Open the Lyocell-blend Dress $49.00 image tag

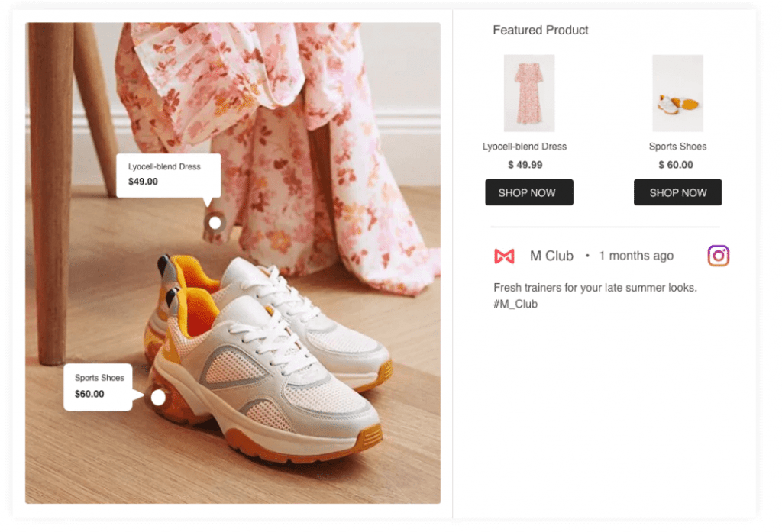[x=168, y=175]
